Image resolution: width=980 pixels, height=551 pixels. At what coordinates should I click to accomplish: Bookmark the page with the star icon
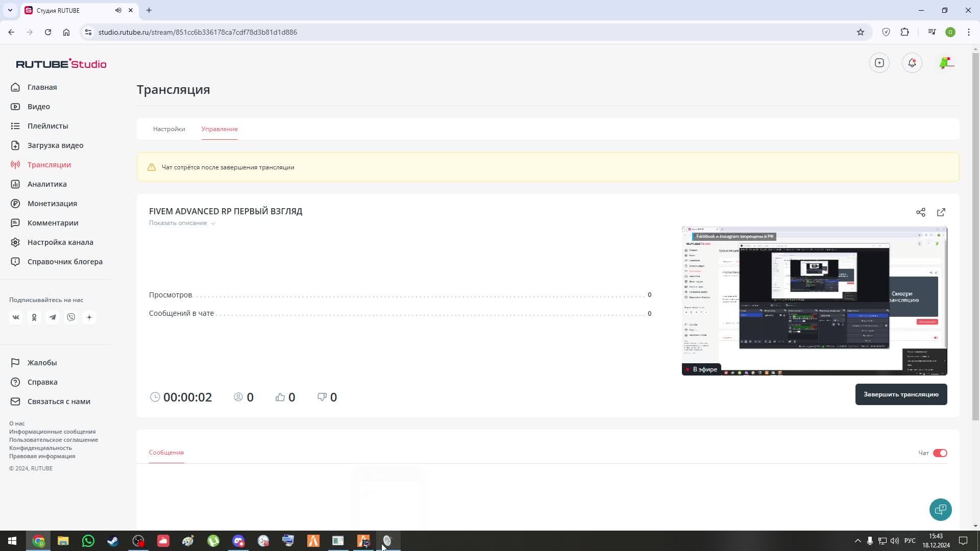click(861, 32)
